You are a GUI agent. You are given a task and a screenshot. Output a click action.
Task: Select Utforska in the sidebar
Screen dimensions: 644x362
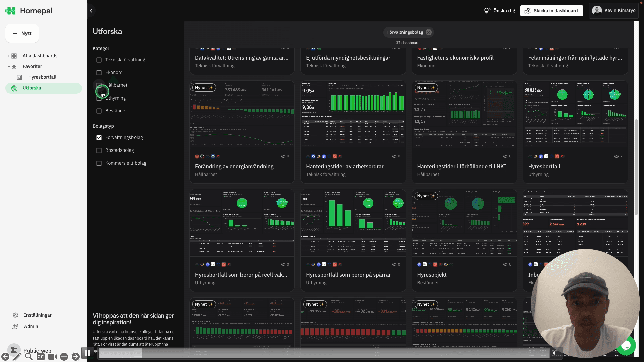44,88
